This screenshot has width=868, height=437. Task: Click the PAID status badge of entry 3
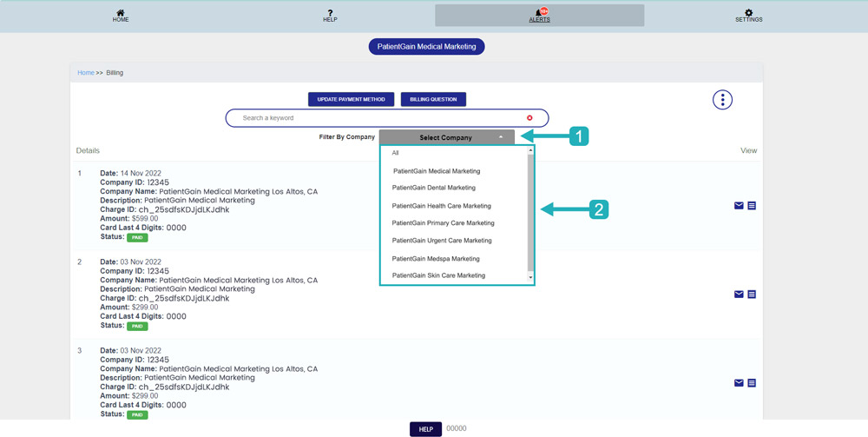137,414
